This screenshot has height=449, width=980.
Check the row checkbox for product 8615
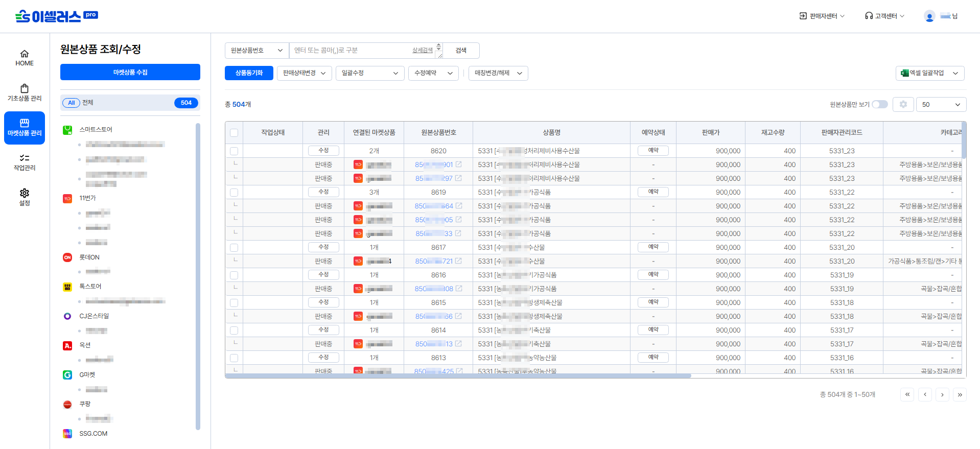coord(234,303)
